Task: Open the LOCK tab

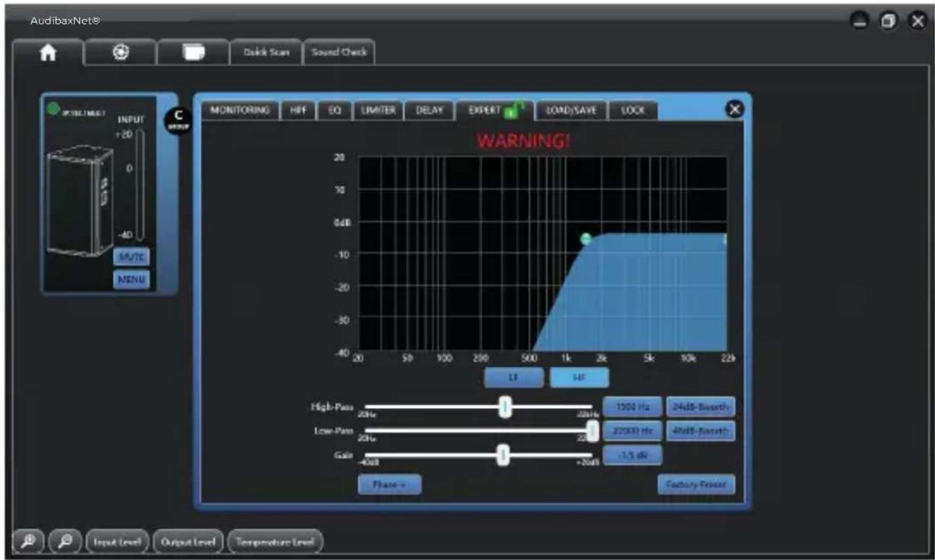Action: point(633,111)
